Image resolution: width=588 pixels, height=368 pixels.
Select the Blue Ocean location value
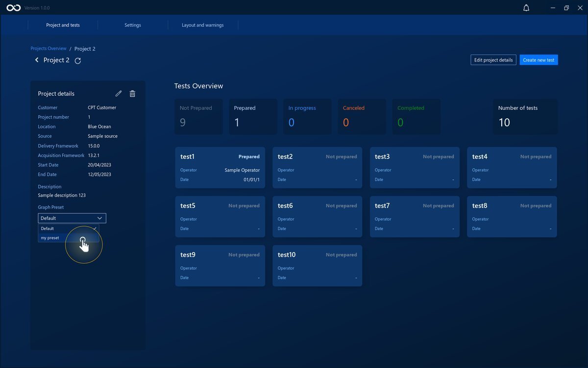[99, 127]
